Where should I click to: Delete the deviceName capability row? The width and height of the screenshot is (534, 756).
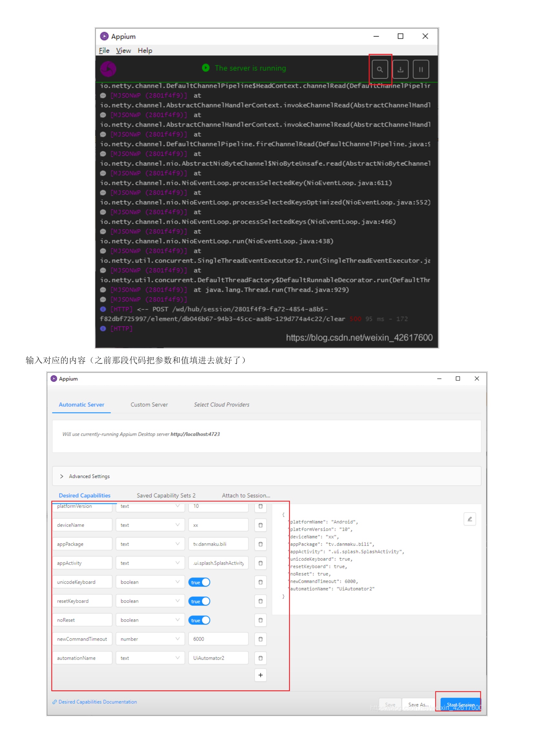pos(260,525)
